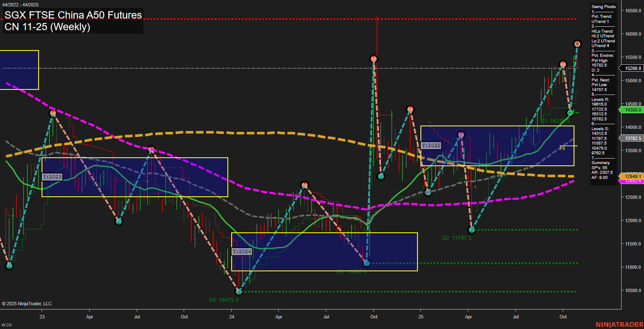The image size is (644, 329).
Task: Click the S3 support label near 11087.5
Action: pyautogui.click(x=351, y=271)
